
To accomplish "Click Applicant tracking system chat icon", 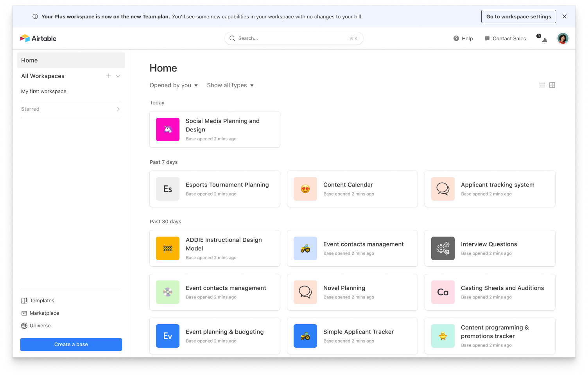I will pyautogui.click(x=443, y=189).
